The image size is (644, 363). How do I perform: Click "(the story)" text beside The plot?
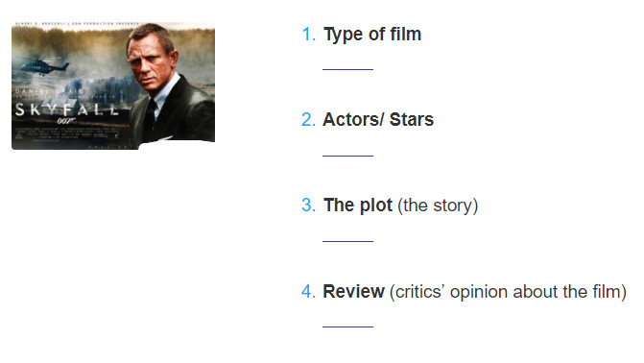click(438, 206)
